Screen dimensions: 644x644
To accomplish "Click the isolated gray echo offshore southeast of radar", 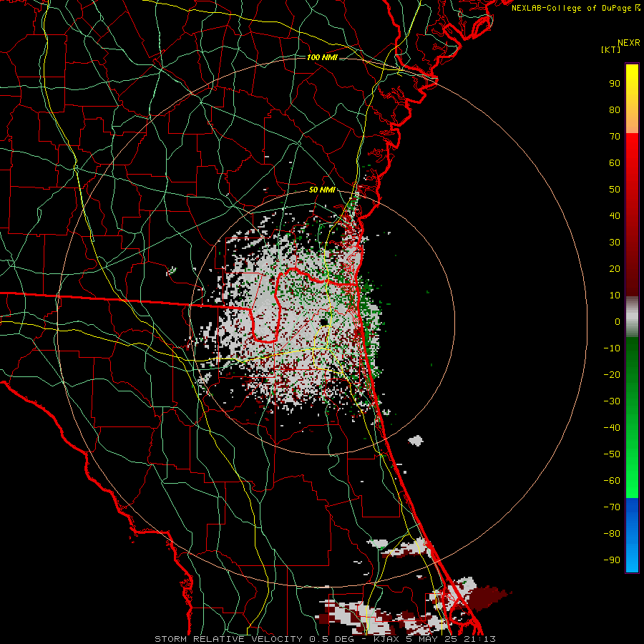I will pyautogui.click(x=416, y=441).
